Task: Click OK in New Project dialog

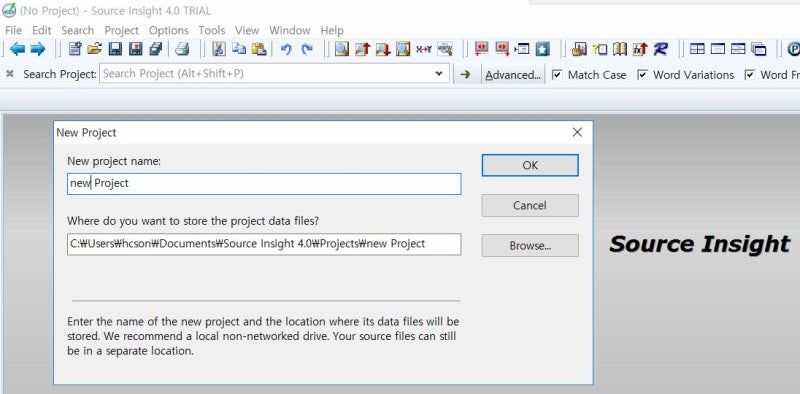Action: (530, 165)
